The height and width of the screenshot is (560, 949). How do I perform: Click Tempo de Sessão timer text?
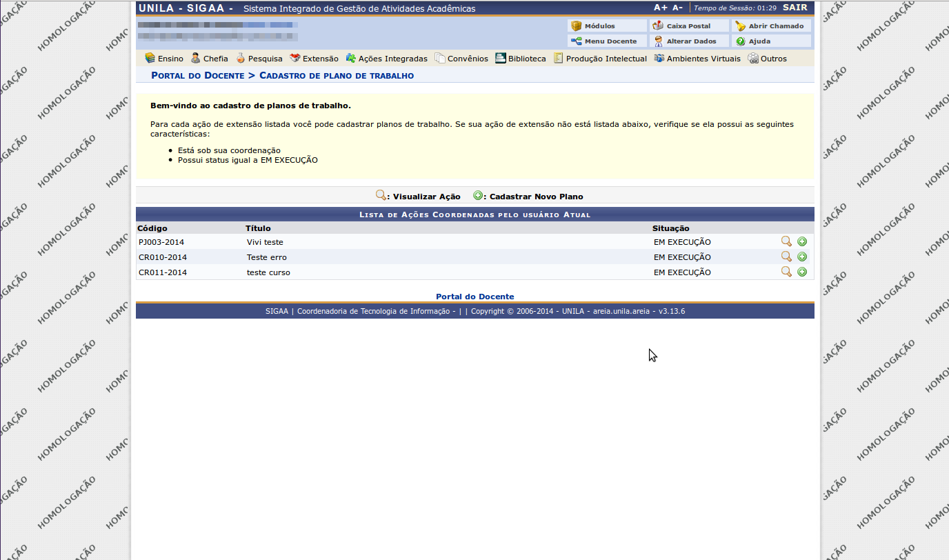pyautogui.click(x=735, y=8)
